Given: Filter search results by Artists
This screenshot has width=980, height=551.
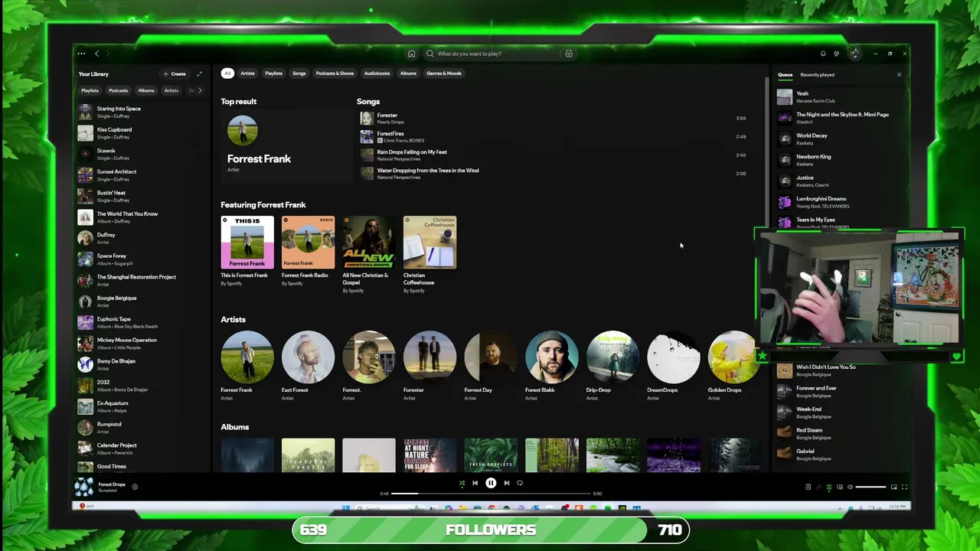Looking at the screenshot, I should [x=247, y=73].
